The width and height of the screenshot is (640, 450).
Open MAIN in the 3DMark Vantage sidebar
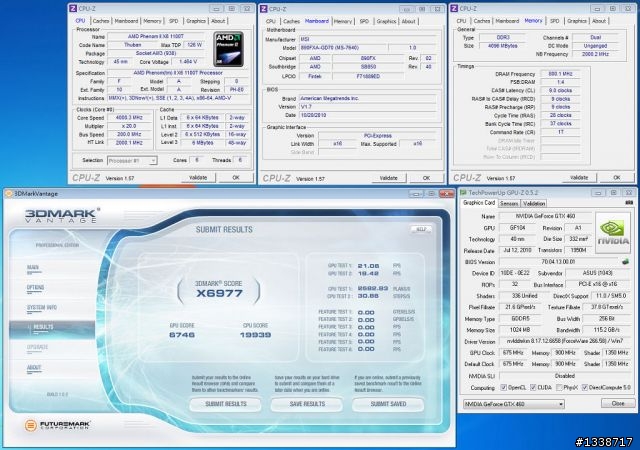point(33,268)
